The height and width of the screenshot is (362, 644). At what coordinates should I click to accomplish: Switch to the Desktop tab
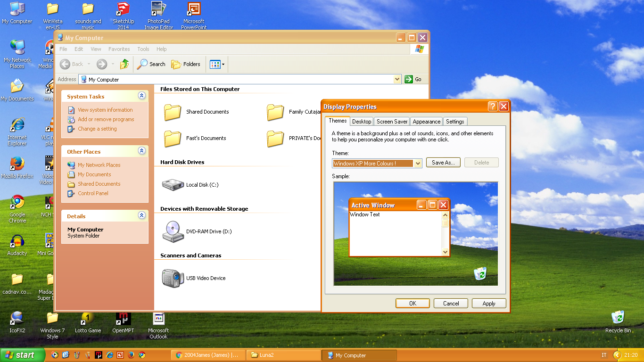click(362, 122)
